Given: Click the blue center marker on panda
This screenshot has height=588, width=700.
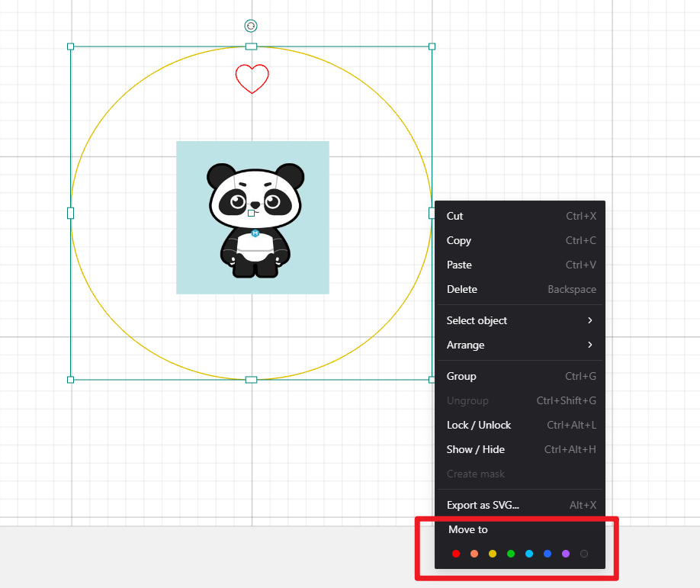Looking at the screenshot, I should 255,233.
